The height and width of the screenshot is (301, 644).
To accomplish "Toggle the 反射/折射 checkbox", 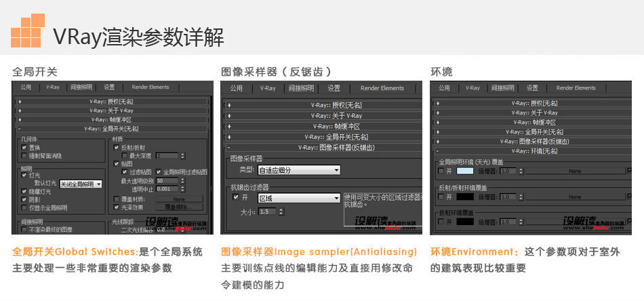I will click(x=116, y=147).
